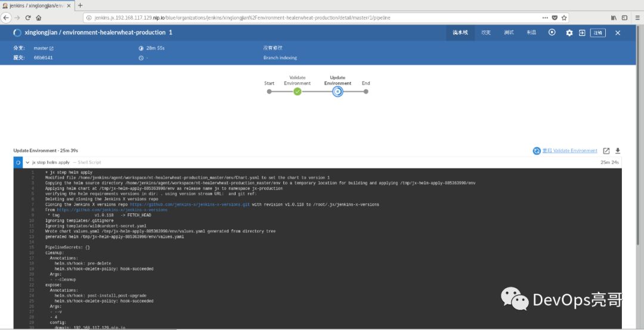The height and width of the screenshot is (330, 644).
Task: Close the jenkins browser tab
Action: pyautogui.click(x=68, y=6)
